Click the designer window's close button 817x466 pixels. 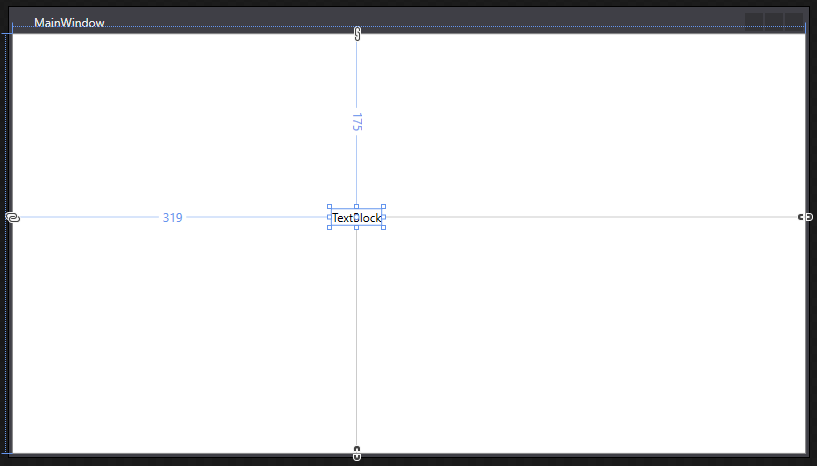tap(794, 21)
